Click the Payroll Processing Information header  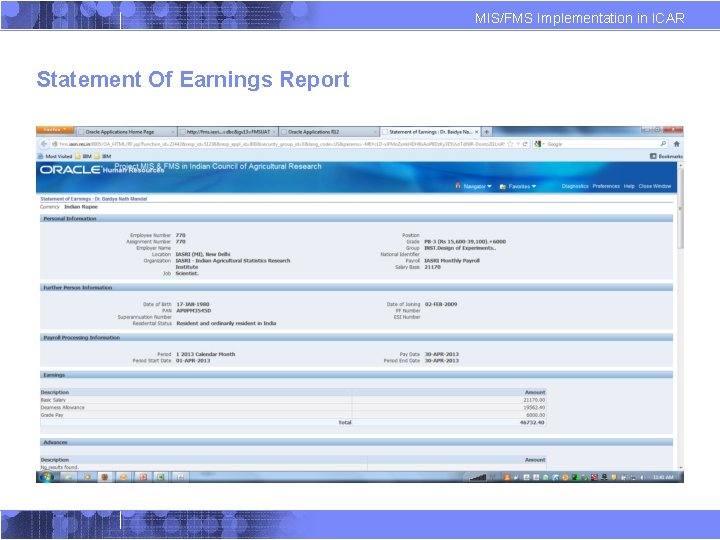point(356,338)
